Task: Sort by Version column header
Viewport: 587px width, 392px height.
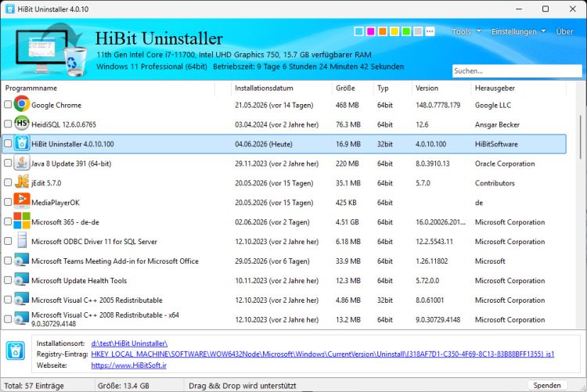Action: (441, 88)
